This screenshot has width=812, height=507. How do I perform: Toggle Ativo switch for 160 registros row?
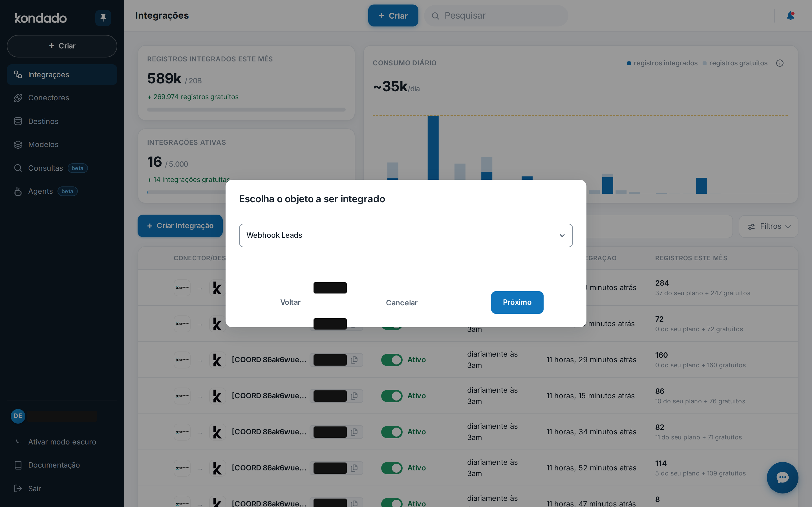click(392, 360)
